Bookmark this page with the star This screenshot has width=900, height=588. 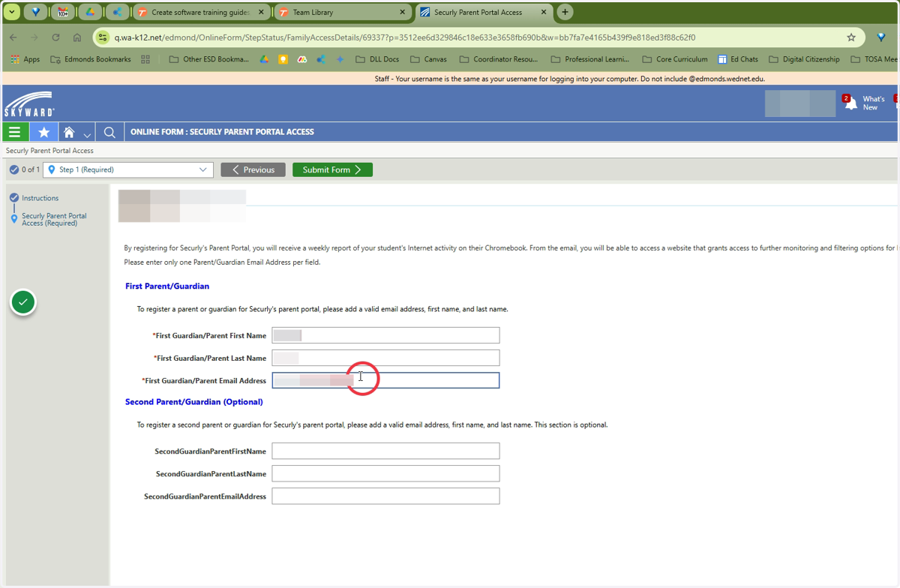(x=851, y=37)
